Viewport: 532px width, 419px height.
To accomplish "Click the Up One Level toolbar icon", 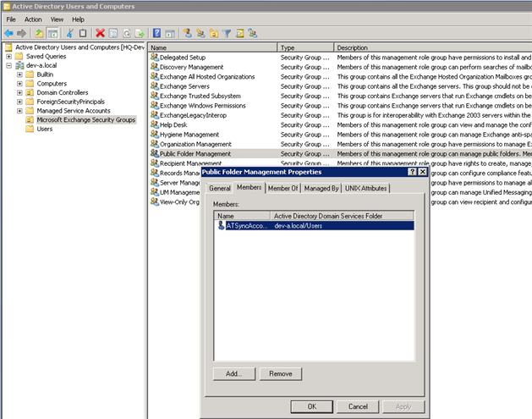I will [x=39, y=33].
